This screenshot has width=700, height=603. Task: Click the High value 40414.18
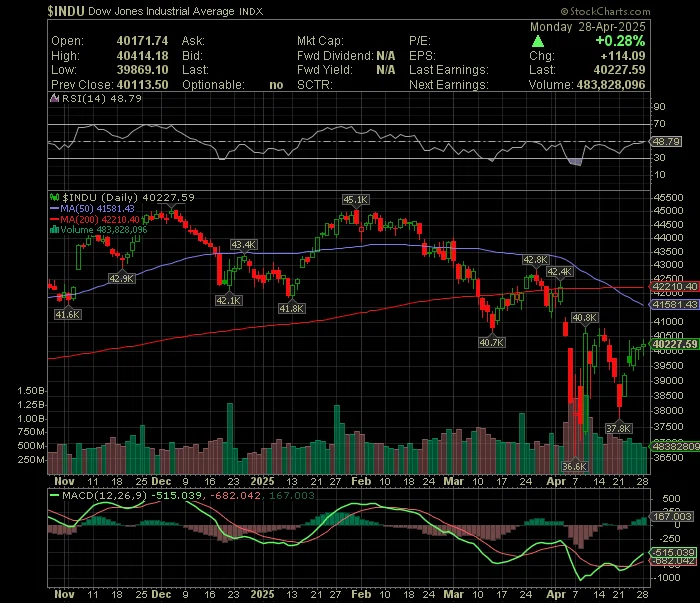pos(142,56)
